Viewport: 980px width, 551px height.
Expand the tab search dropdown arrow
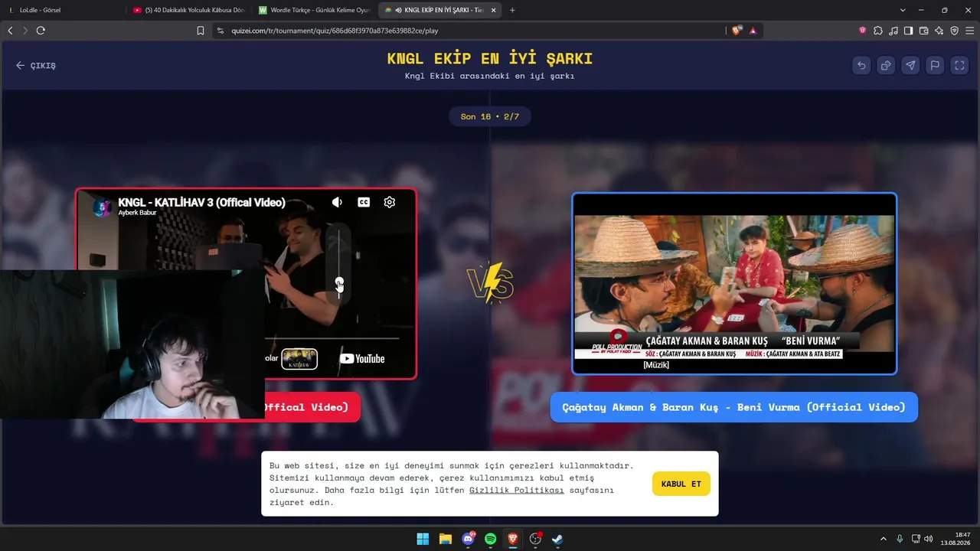tap(903, 10)
